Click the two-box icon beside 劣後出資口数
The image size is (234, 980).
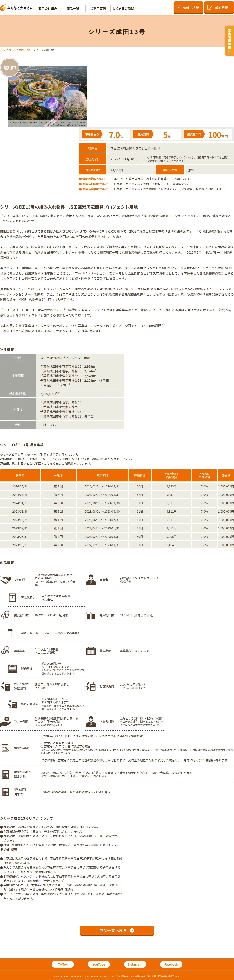[x=12, y=633]
